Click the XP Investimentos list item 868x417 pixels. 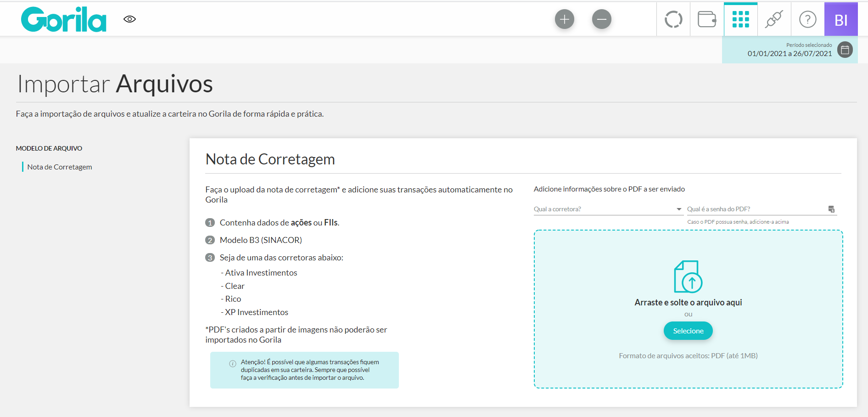[254, 312]
